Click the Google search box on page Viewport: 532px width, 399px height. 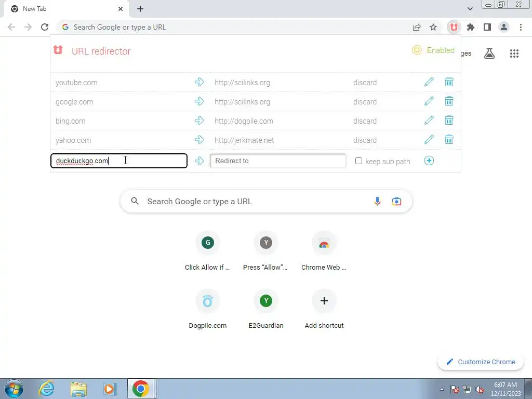point(266,201)
